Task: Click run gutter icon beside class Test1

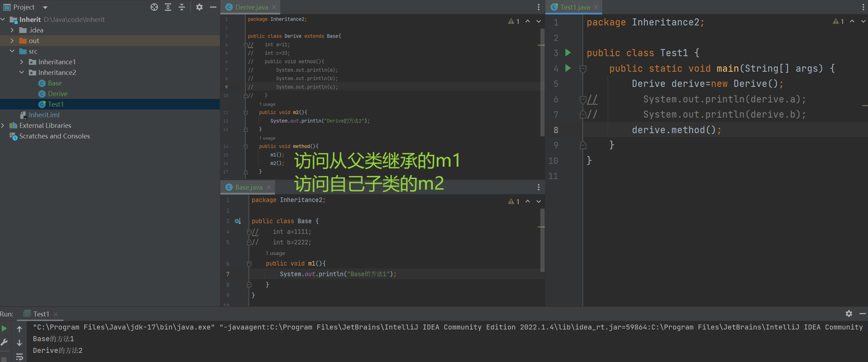Action: tap(568, 52)
